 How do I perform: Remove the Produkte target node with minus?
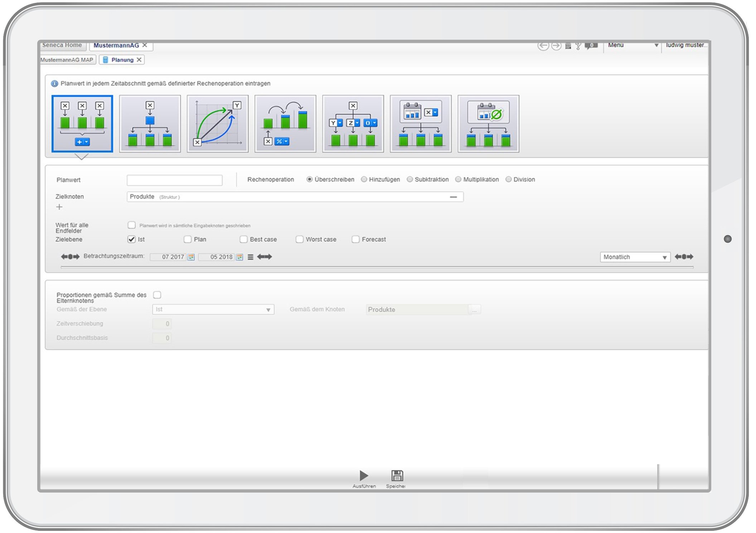pyautogui.click(x=453, y=197)
